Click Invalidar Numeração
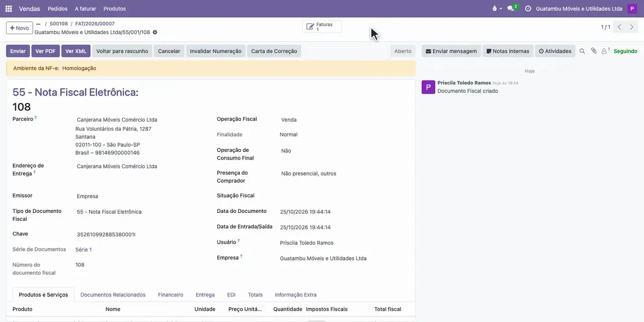 click(216, 51)
